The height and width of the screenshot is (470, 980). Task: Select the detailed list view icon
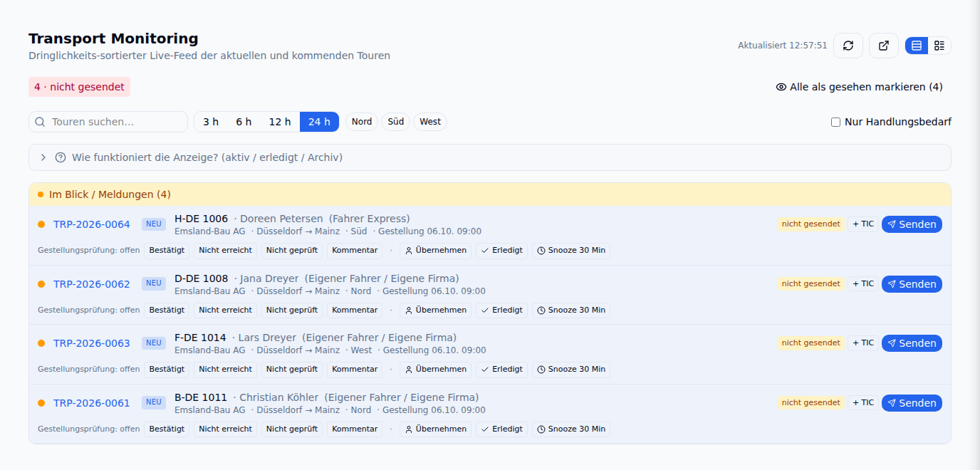pyautogui.click(x=939, y=46)
